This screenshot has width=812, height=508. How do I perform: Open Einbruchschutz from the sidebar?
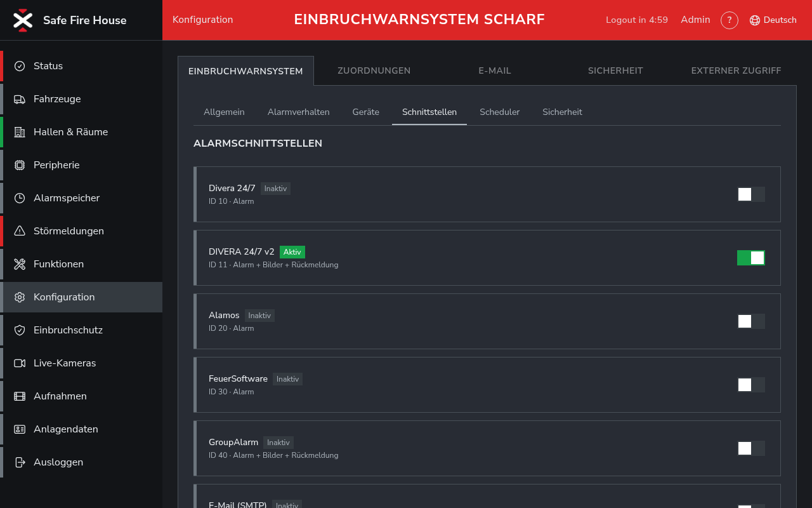tap(81, 330)
